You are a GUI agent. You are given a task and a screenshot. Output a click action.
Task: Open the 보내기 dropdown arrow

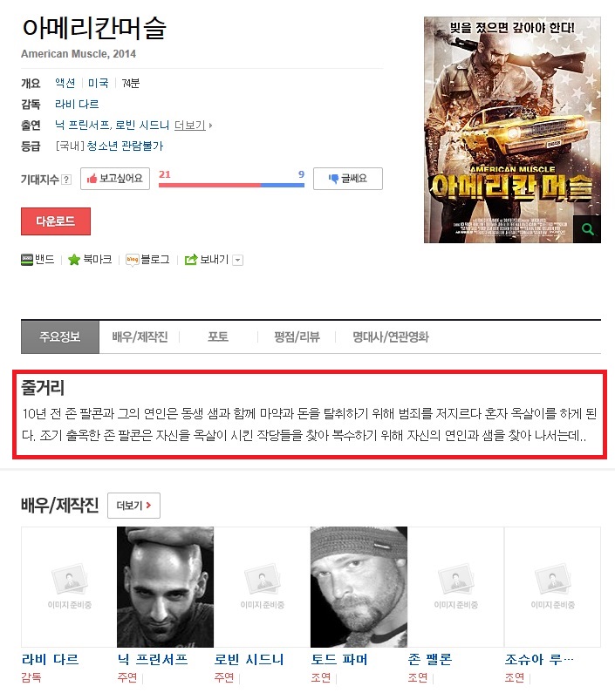pyautogui.click(x=238, y=260)
